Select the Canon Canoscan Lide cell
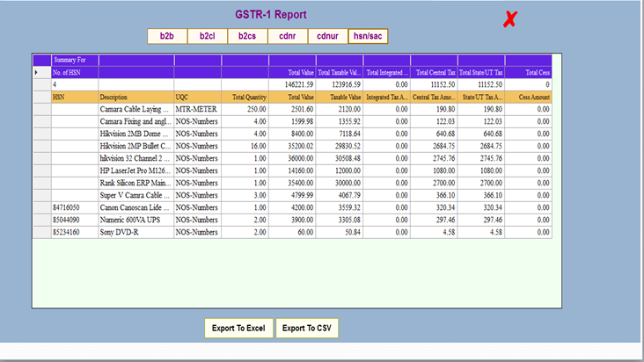 point(136,208)
